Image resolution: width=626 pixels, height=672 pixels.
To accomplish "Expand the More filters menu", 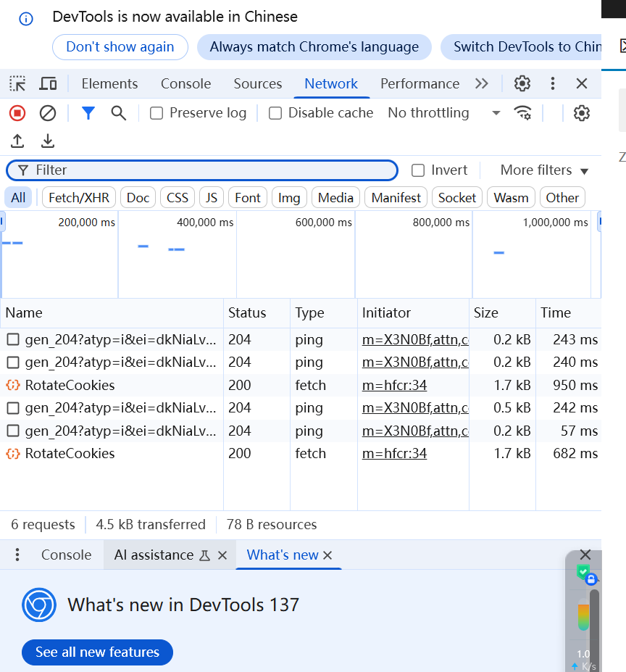I will [x=544, y=170].
